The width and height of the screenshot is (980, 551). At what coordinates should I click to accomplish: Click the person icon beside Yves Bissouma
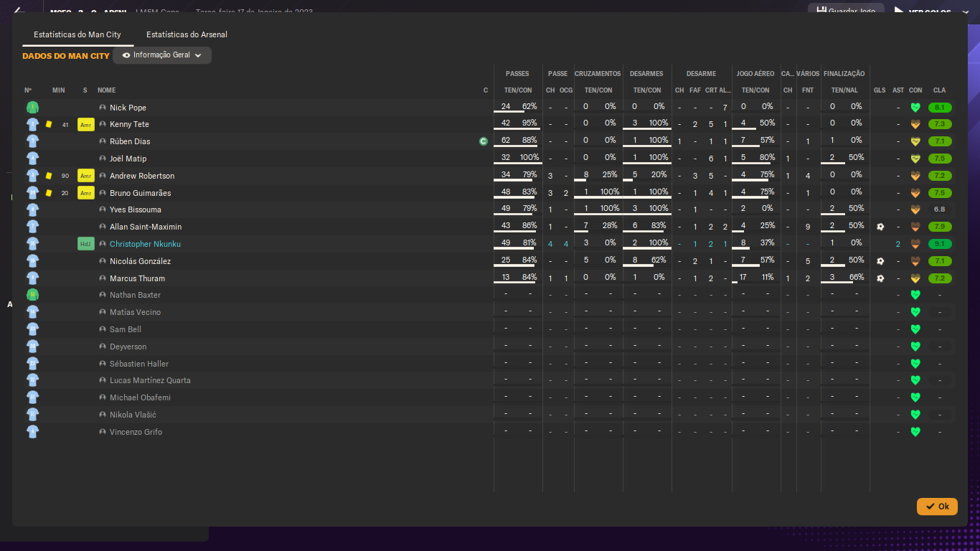(x=103, y=209)
